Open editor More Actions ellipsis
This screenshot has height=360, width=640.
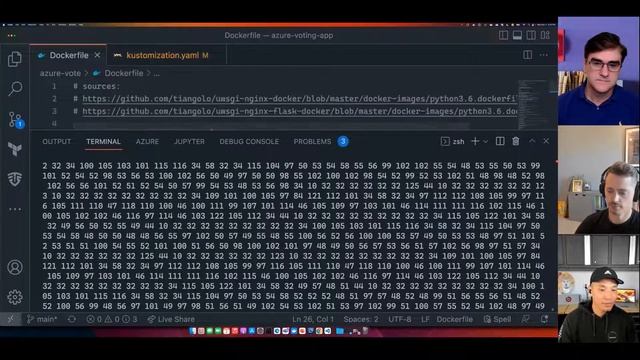click(x=544, y=55)
